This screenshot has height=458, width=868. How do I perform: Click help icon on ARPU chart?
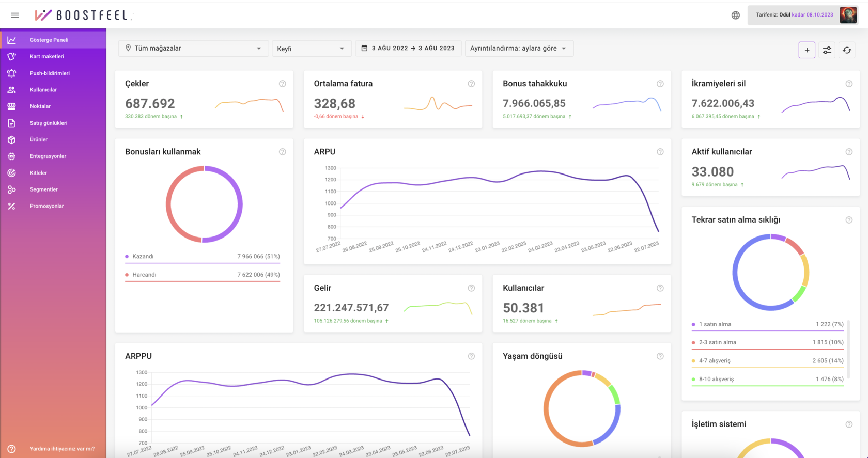[660, 152]
